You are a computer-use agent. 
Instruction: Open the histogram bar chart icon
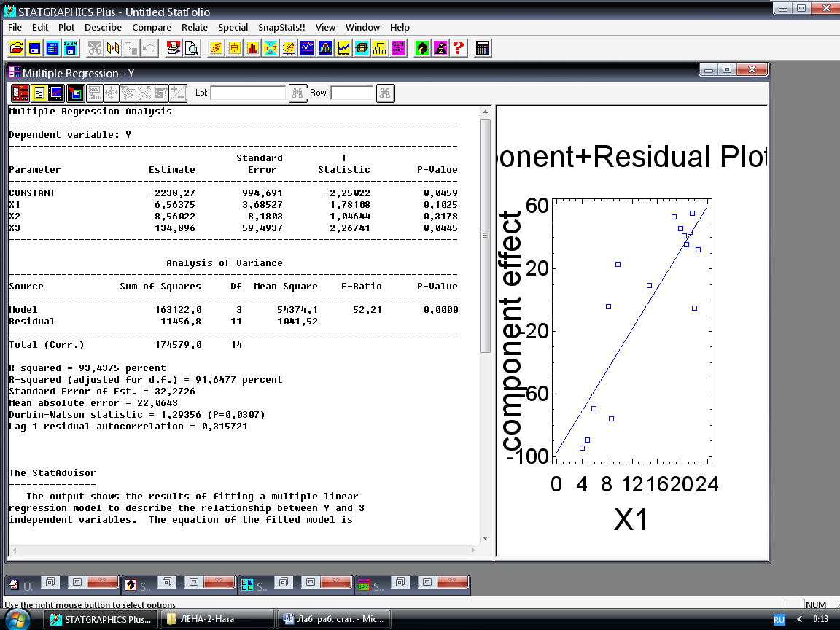click(x=252, y=48)
